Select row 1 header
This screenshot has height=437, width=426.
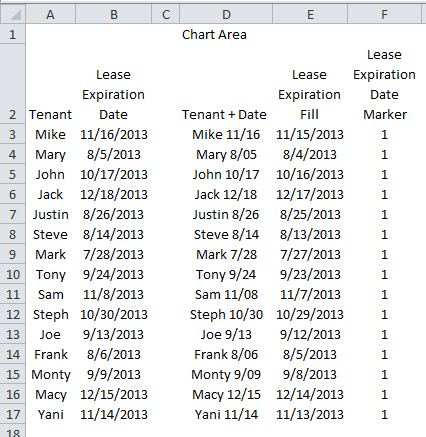pos(13,34)
